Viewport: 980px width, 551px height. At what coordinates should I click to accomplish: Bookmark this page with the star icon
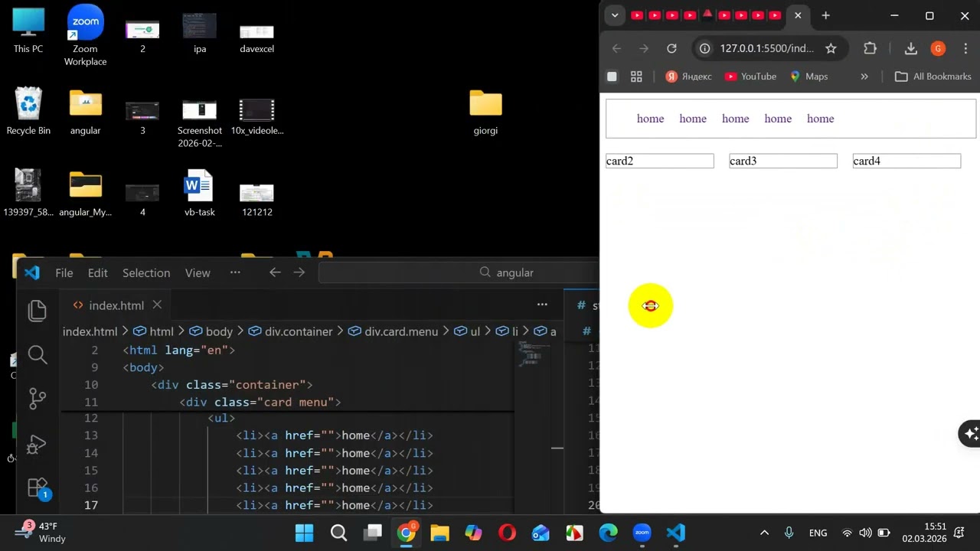pyautogui.click(x=831, y=48)
